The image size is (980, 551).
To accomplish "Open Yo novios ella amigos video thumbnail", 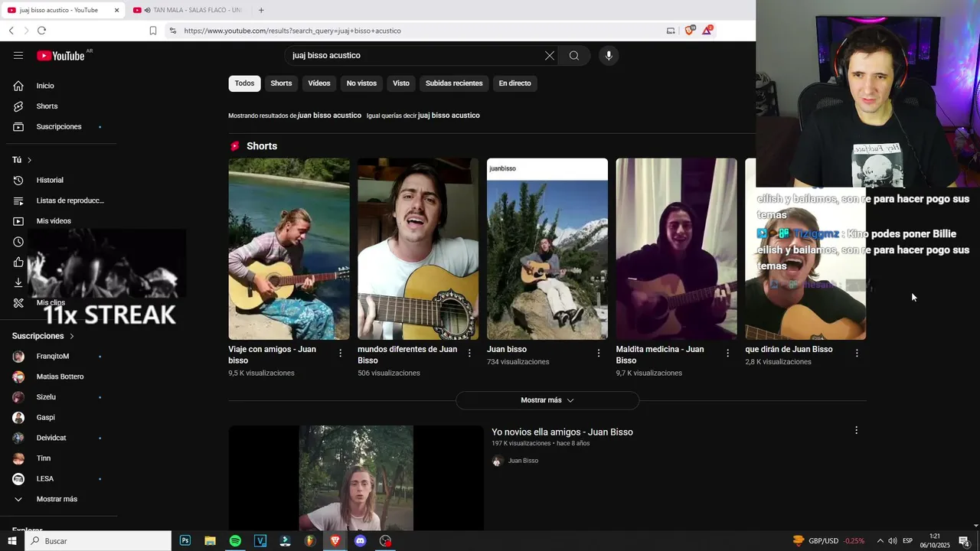I will tap(356, 478).
